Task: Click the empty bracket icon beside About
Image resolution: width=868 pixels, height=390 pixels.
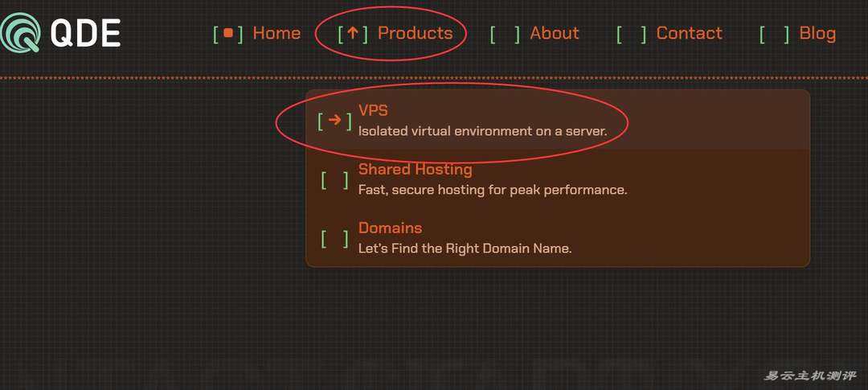Action: pos(505,34)
